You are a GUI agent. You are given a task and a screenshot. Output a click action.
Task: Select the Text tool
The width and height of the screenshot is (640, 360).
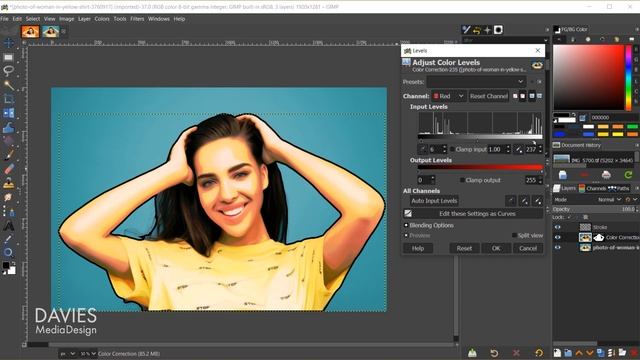(9, 225)
